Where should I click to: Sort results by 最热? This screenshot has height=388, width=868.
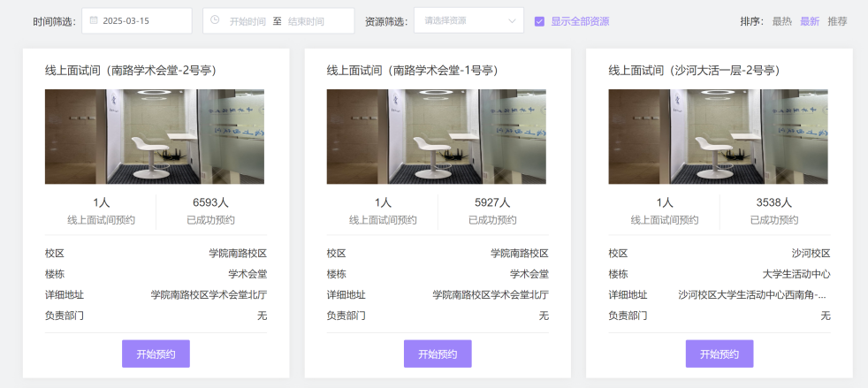781,21
